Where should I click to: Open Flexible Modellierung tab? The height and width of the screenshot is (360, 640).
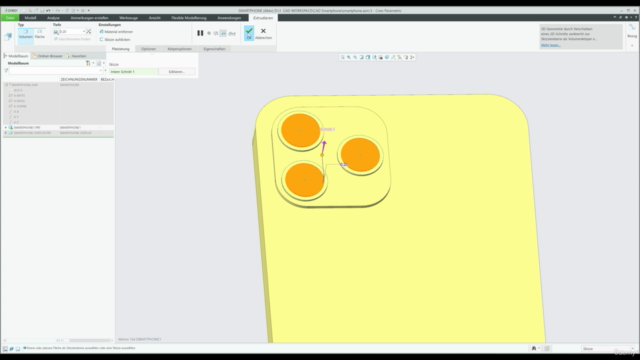pyautogui.click(x=189, y=18)
